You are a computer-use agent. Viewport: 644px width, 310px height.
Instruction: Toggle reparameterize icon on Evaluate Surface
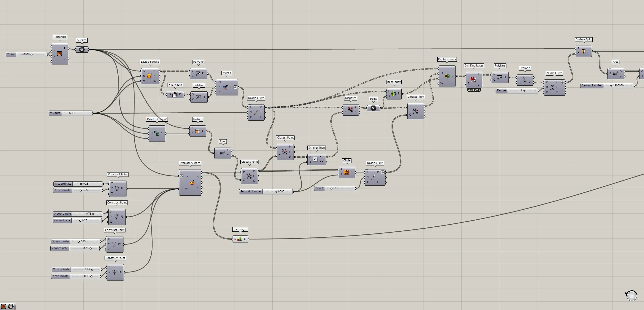point(182,176)
